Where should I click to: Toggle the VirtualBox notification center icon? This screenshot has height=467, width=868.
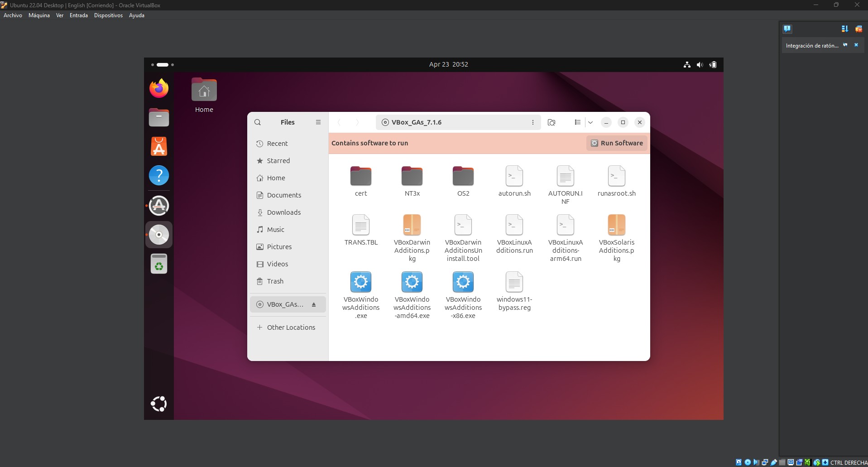[787, 29]
